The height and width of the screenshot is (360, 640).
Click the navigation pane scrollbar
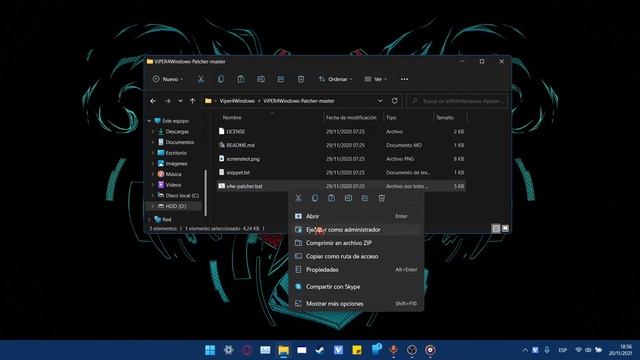coord(205,193)
